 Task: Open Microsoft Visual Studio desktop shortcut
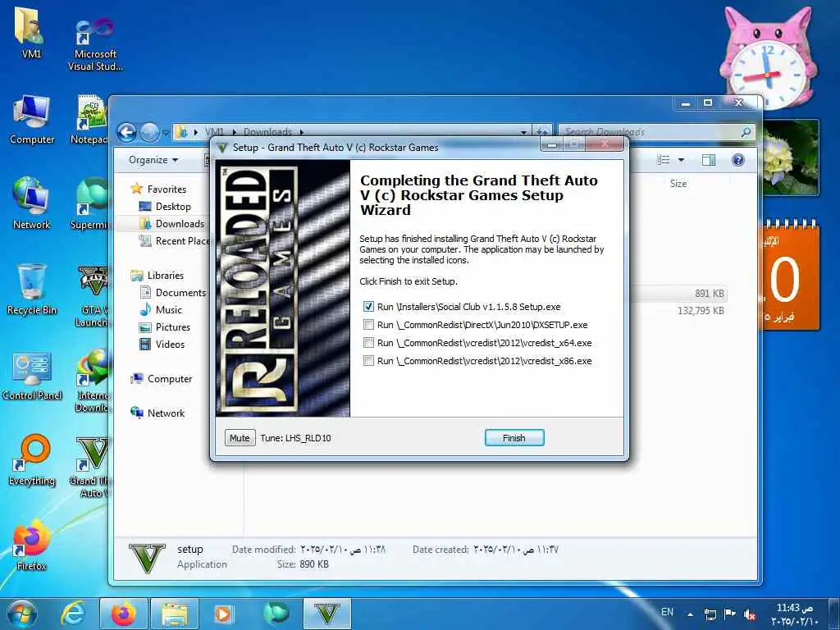click(95, 44)
